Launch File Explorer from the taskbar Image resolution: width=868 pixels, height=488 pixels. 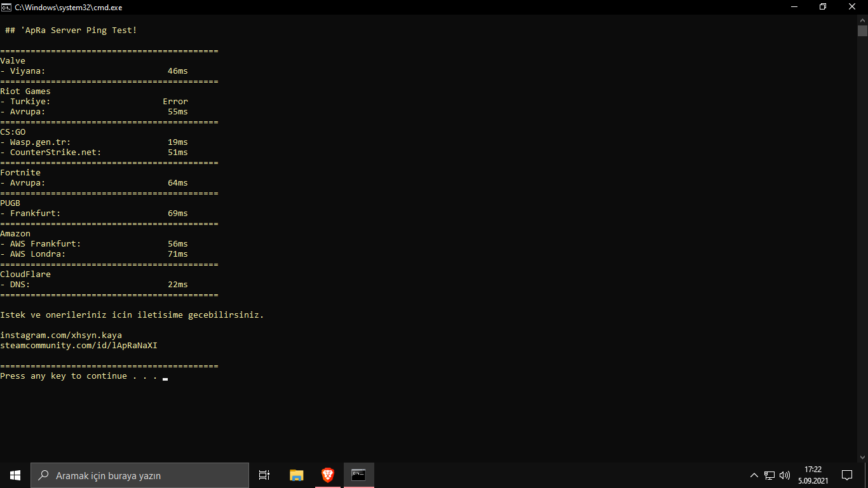tap(297, 475)
